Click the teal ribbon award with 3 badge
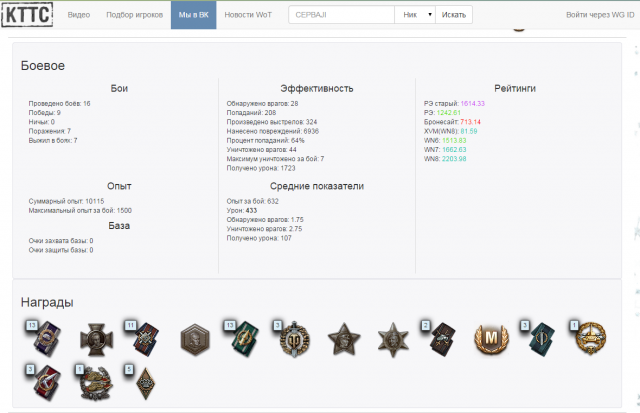The image size is (640, 413). [x=539, y=339]
